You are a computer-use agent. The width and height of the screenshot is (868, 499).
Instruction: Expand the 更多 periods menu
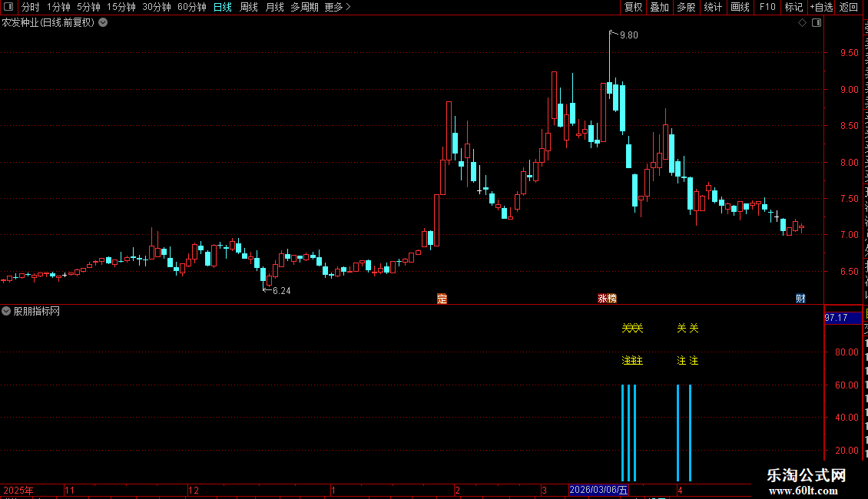point(338,7)
